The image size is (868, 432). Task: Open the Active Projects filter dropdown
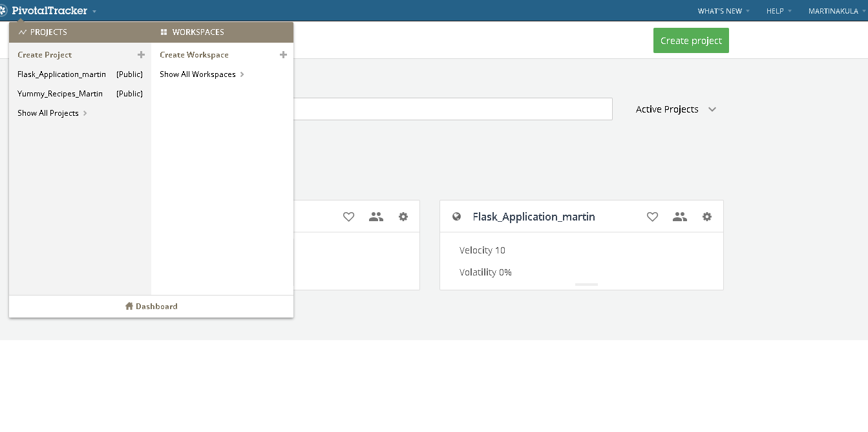[676, 109]
